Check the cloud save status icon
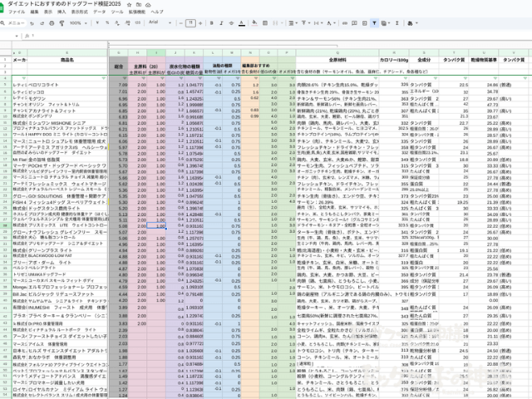Image resolution: width=532 pixels, height=399 pixels. (x=148, y=5)
